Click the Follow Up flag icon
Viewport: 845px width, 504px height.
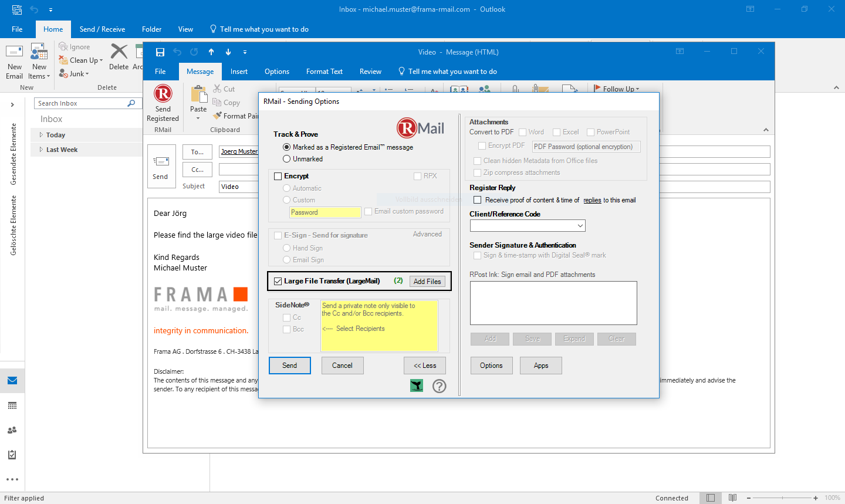coord(597,89)
